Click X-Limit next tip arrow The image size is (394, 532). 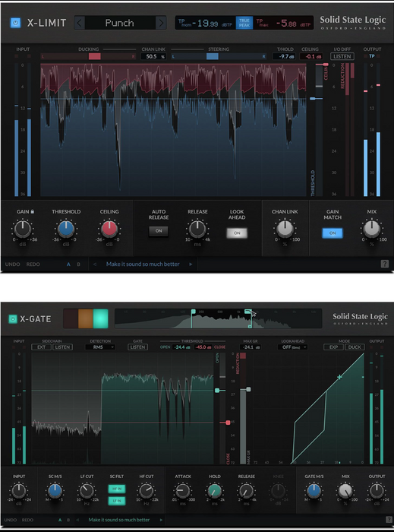191,264
